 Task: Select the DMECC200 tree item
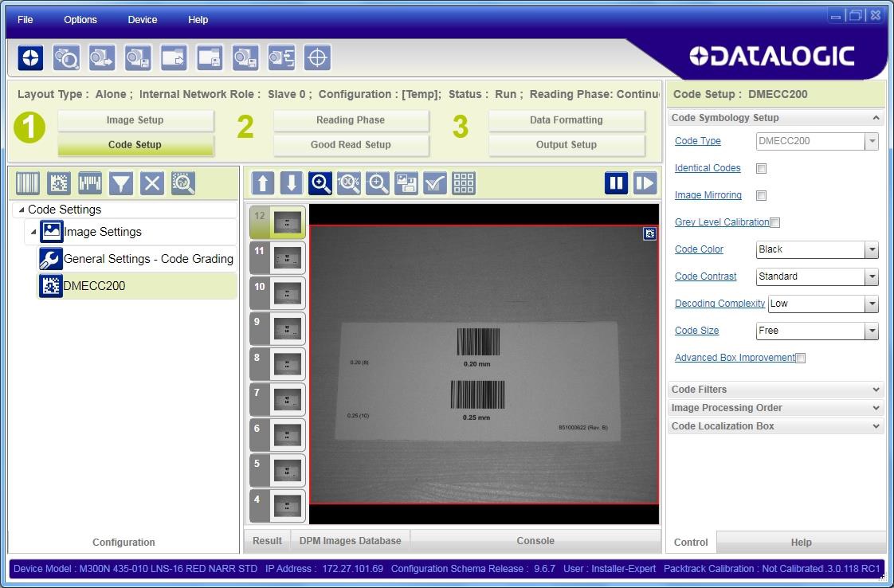137,286
